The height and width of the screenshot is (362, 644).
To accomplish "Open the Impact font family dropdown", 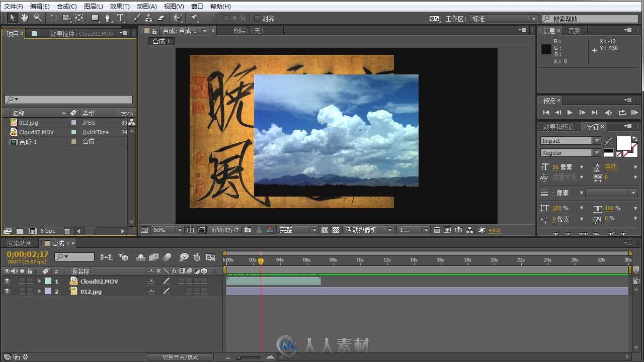I will [571, 141].
